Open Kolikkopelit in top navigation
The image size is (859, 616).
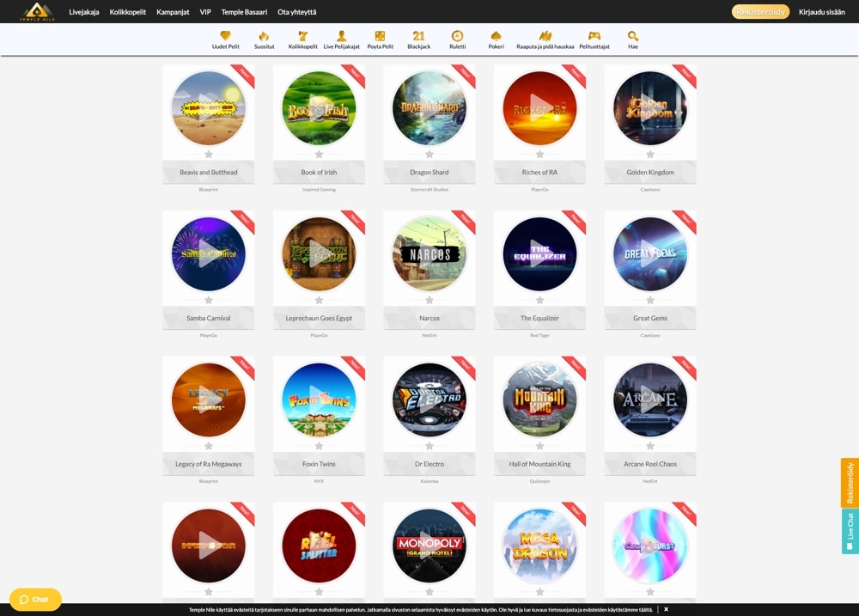(128, 12)
